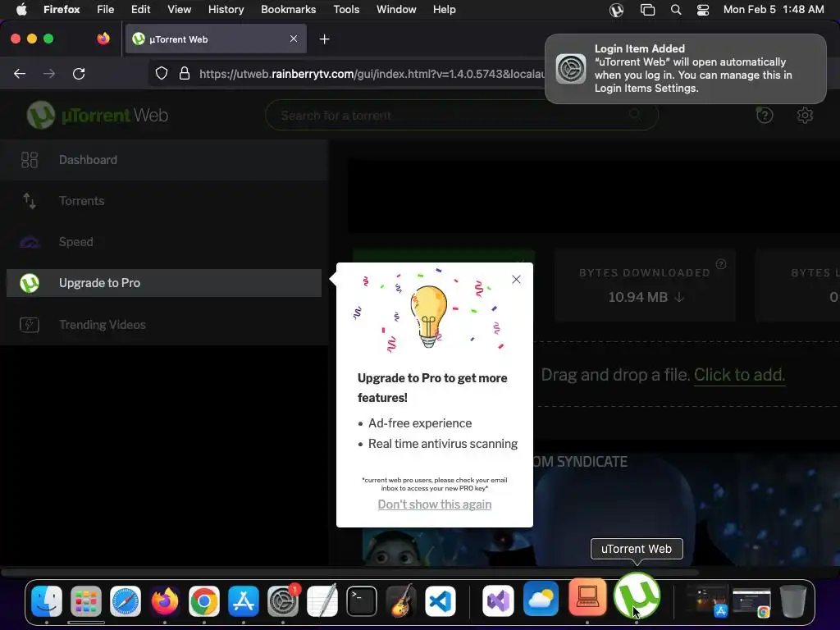The width and height of the screenshot is (840, 630).
Task: Open the uTorrent help question icon
Action: click(765, 115)
